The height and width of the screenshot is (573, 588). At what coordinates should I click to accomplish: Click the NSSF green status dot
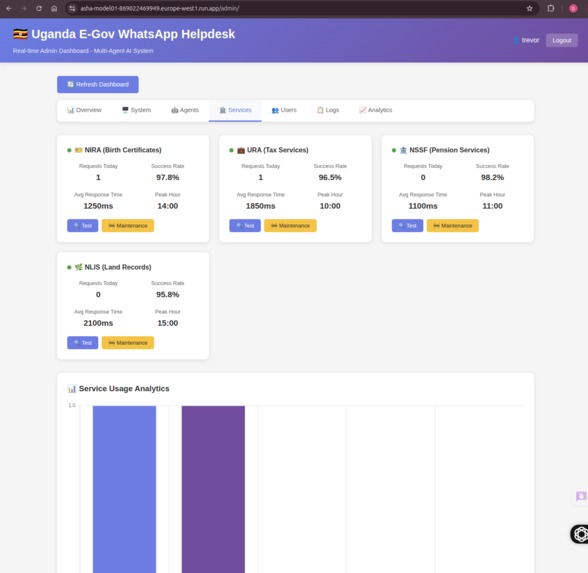point(394,150)
